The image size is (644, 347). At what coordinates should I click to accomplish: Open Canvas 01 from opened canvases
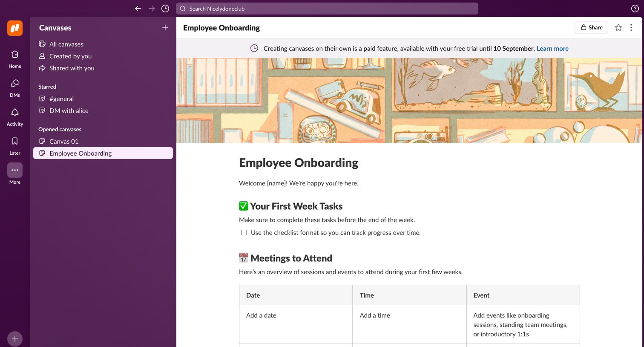103,142
